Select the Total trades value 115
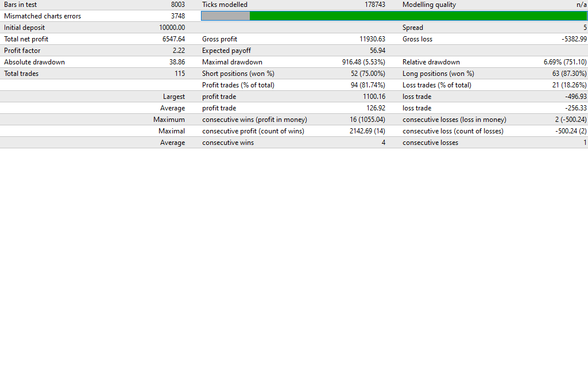The image size is (588, 368). (x=179, y=74)
